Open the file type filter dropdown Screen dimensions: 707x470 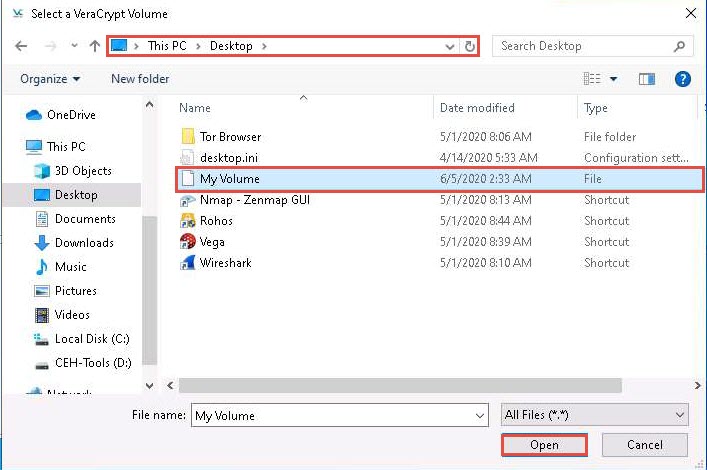pyautogui.click(x=594, y=415)
